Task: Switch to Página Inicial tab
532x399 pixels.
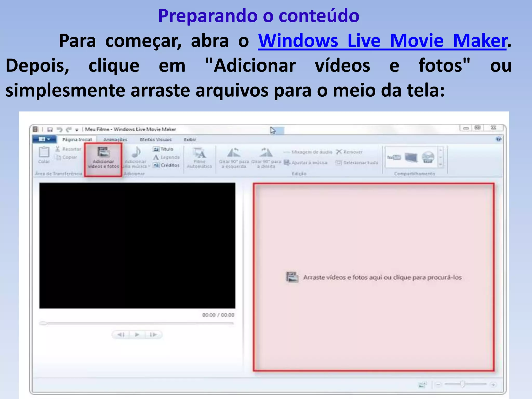Action: (77, 139)
